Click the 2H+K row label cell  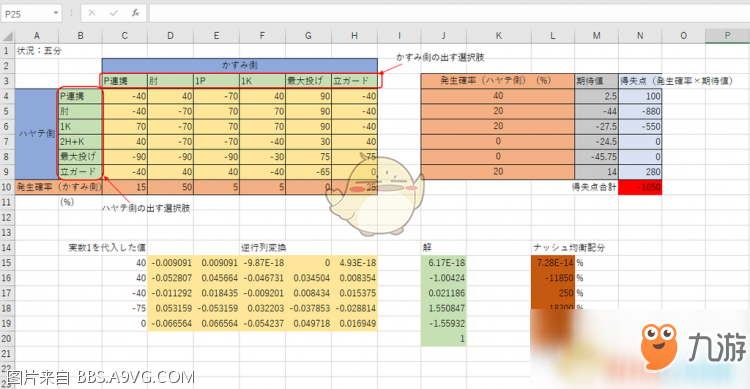80,142
